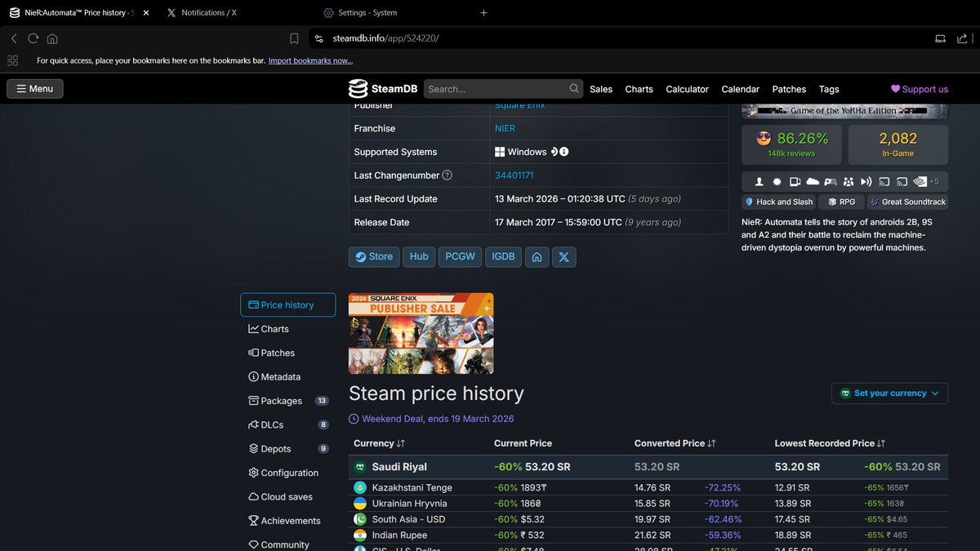Image resolution: width=980 pixels, height=551 pixels.
Task: Click the Linux compatibility icon next to Windows
Action: click(x=555, y=152)
